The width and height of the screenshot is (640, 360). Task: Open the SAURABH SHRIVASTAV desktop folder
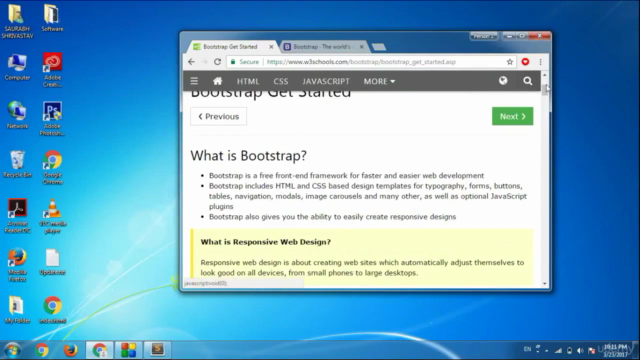pyautogui.click(x=17, y=21)
